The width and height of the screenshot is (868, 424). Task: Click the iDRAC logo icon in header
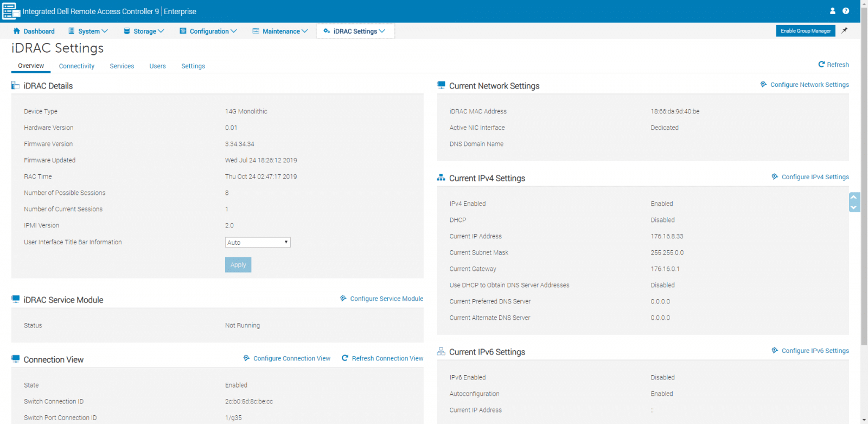pos(11,11)
